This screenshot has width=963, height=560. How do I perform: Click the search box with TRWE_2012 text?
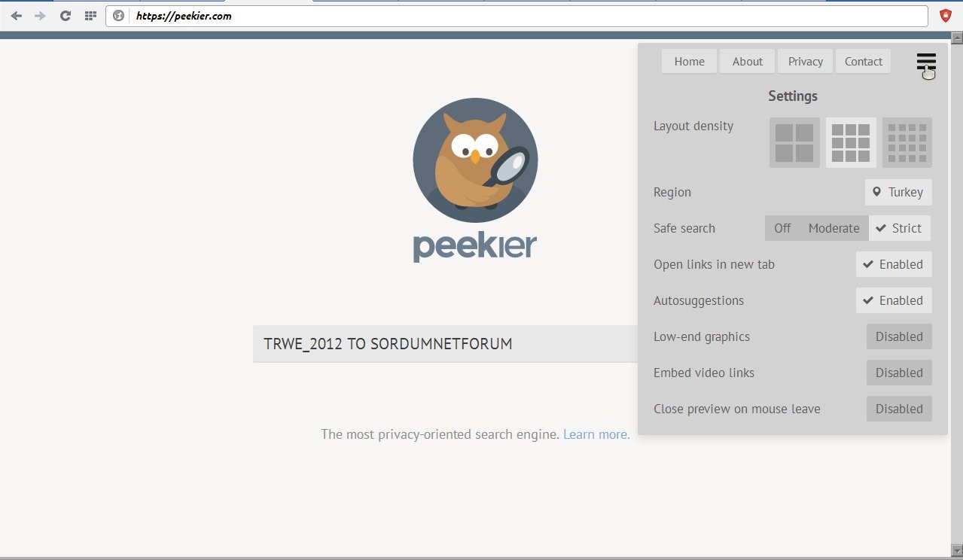pos(446,344)
